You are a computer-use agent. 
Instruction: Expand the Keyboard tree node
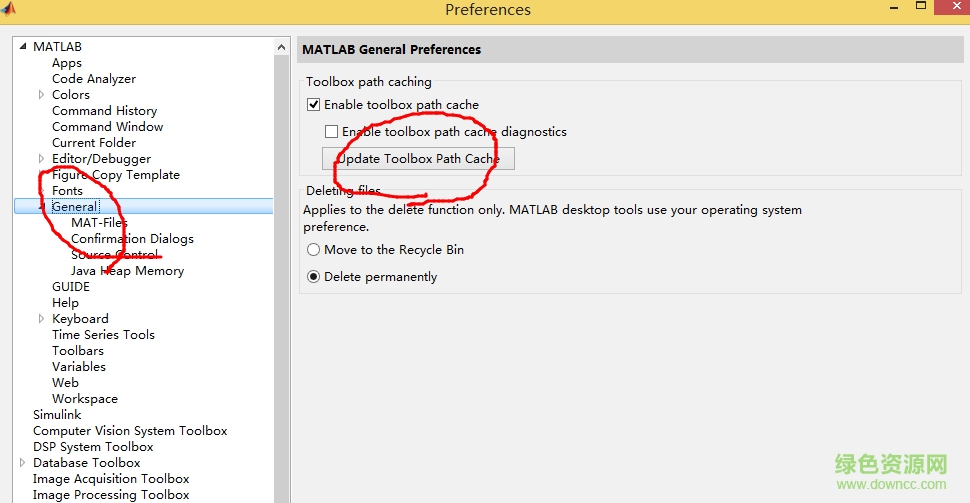41,319
